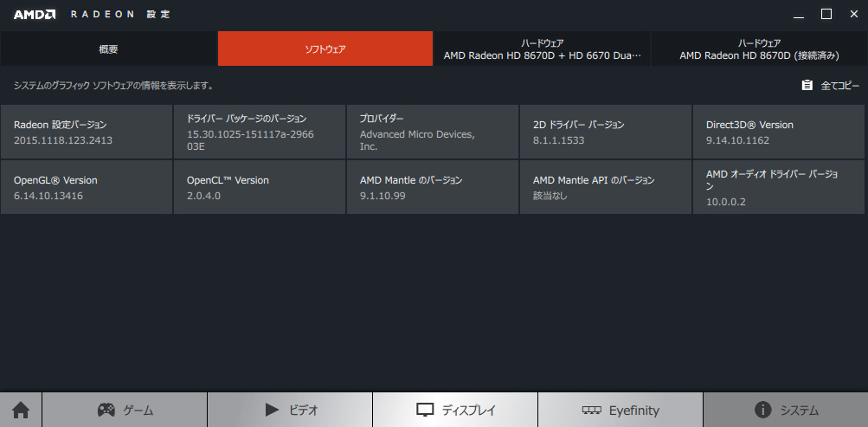Switch to the 概要 tab
This screenshot has height=427, width=868.
click(x=108, y=49)
